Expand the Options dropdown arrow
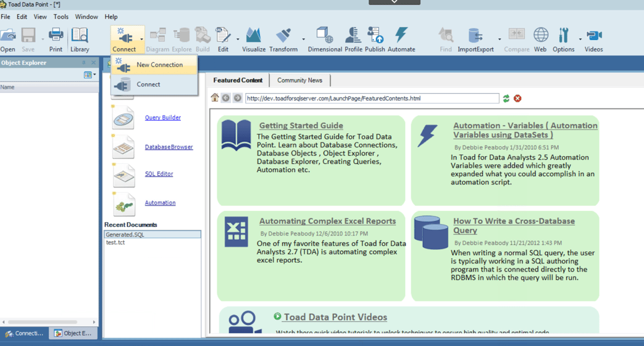 580,39
